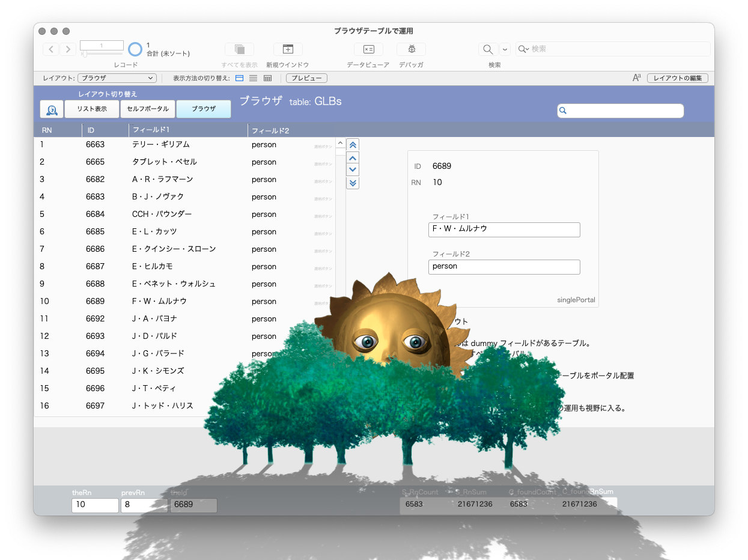Click the magnifier 検索 icon in toolbar
The height and width of the screenshot is (560, 748).
(x=488, y=49)
